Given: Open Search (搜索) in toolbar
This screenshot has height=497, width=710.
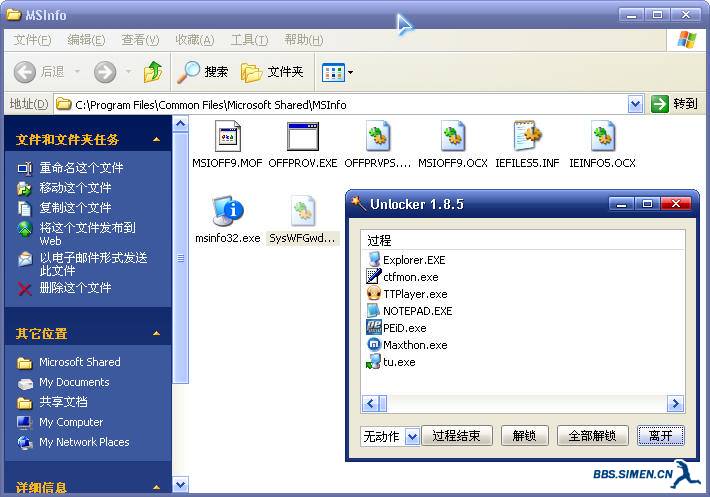Looking at the screenshot, I should coord(202,72).
